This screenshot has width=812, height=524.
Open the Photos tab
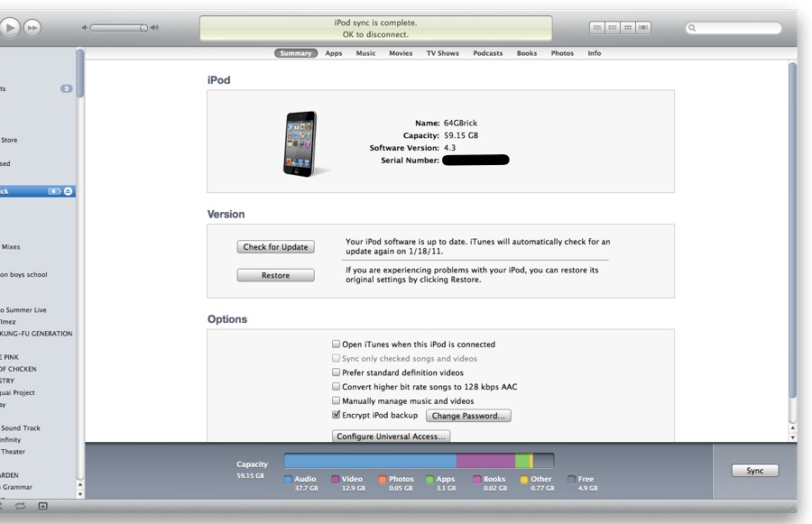coord(562,53)
